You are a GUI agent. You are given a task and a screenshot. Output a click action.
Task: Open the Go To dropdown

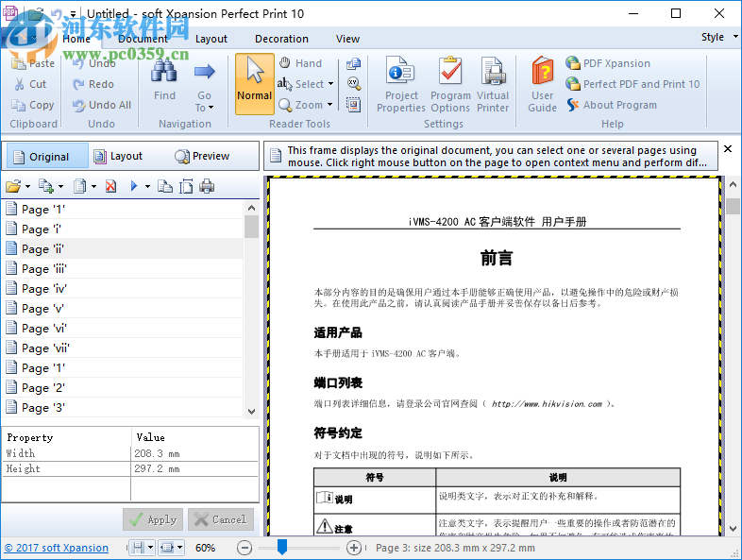pyautogui.click(x=205, y=85)
